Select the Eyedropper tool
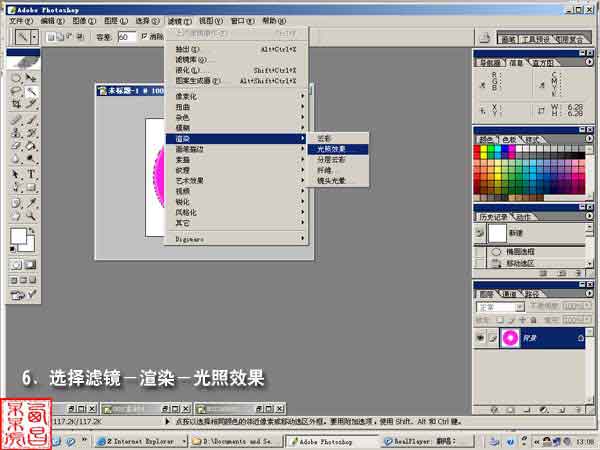600x450 pixels. click(31, 203)
